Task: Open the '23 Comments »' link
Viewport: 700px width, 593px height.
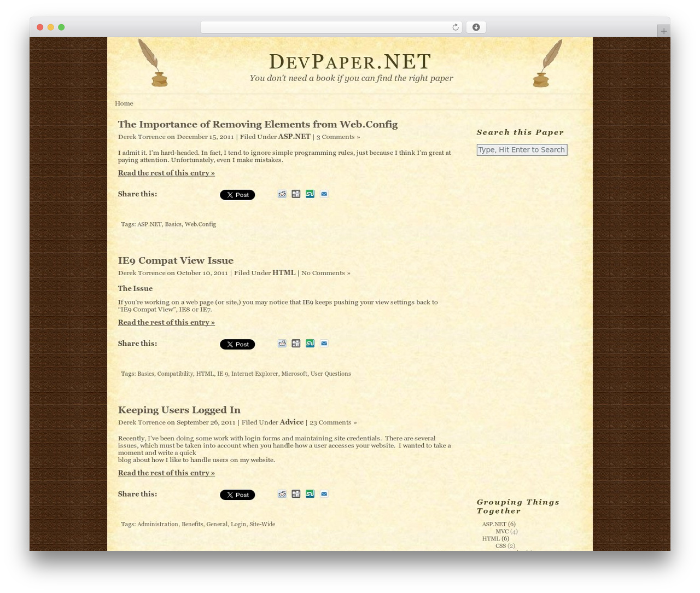Action: pos(333,422)
